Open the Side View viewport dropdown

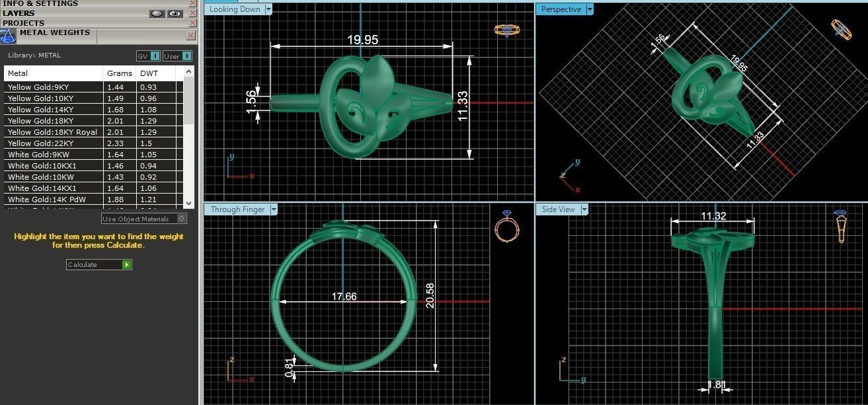584,209
